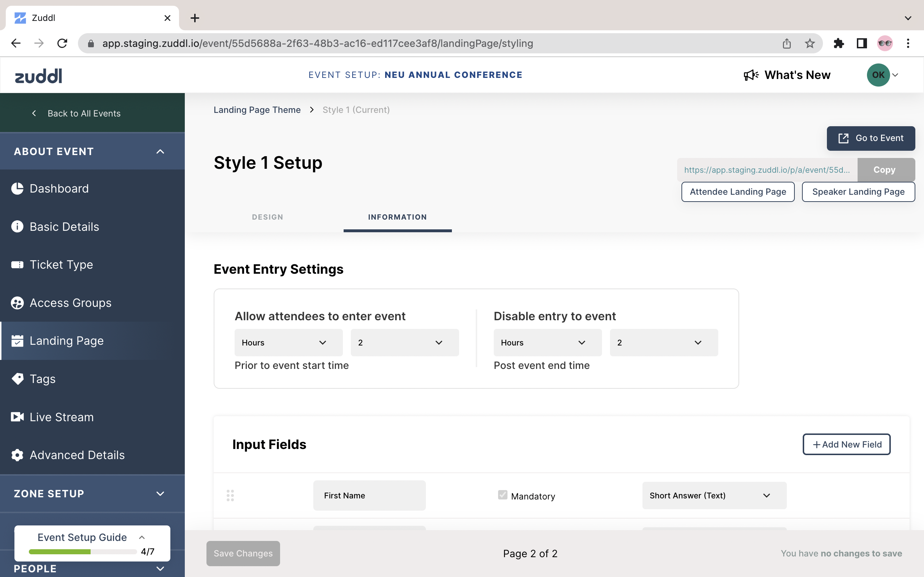The width and height of the screenshot is (924, 577).
Task: Toggle the Mandatory checkbox for First Name
Action: pos(502,495)
